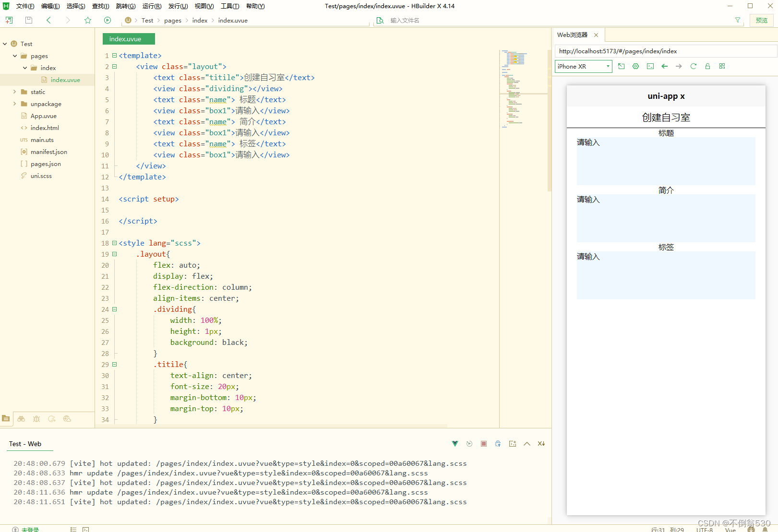Viewport: 778px width, 532px height.
Task: Fold the .dividing rule at line 24
Action: 115,309
